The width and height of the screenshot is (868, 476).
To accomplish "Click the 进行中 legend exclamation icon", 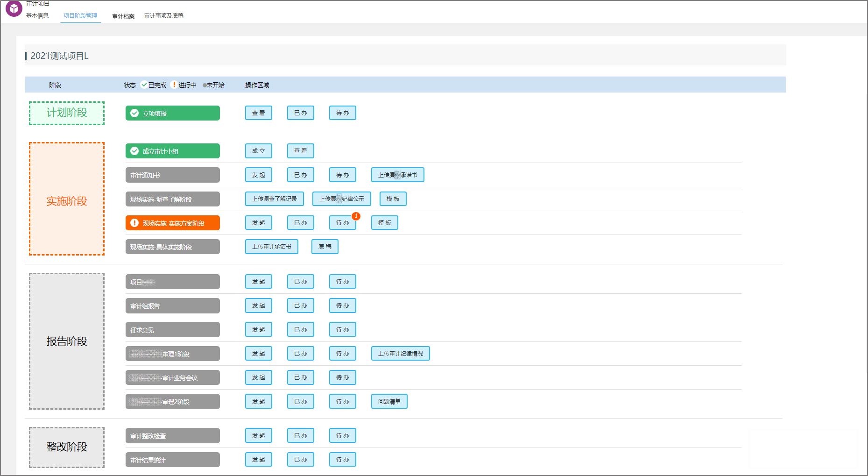I will [x=174, y=85].
